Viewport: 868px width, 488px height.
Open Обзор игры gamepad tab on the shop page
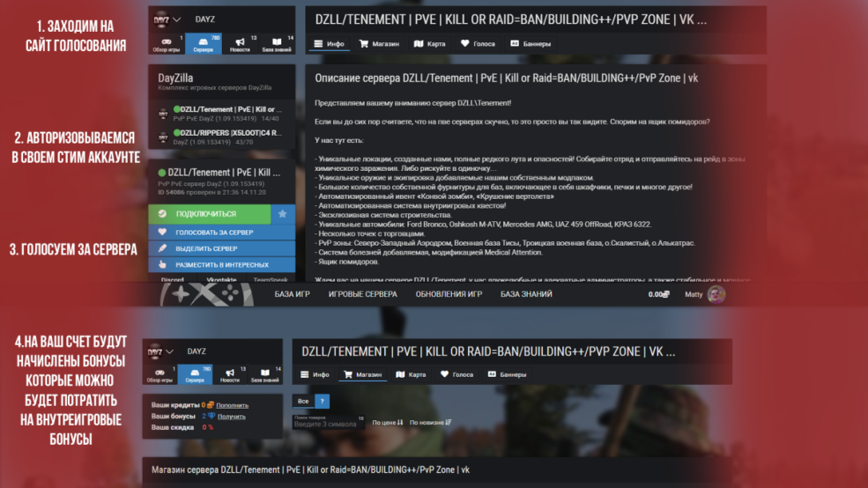tap(160, 374)
